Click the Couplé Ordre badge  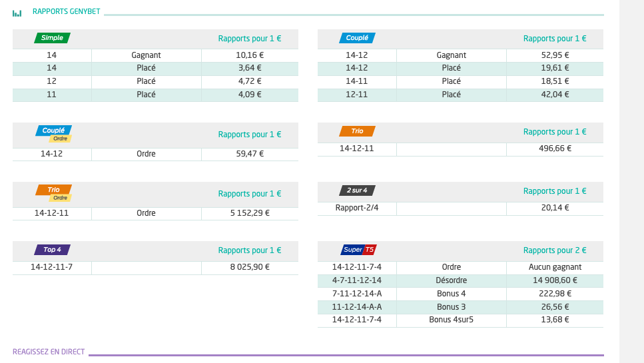(54, 134)
